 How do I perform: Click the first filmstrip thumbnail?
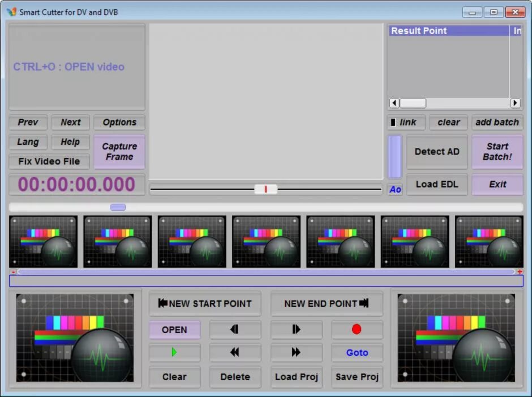click(x=43, y=241)
